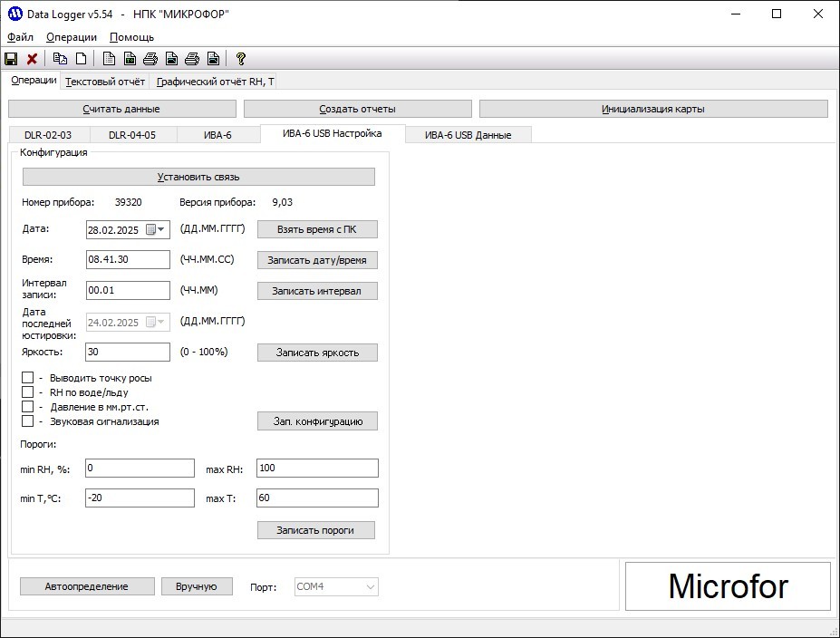This screenshot has height=638, width=840.
Task: Open the Дата calendar dropdown
Action: (x=159, y=229)
